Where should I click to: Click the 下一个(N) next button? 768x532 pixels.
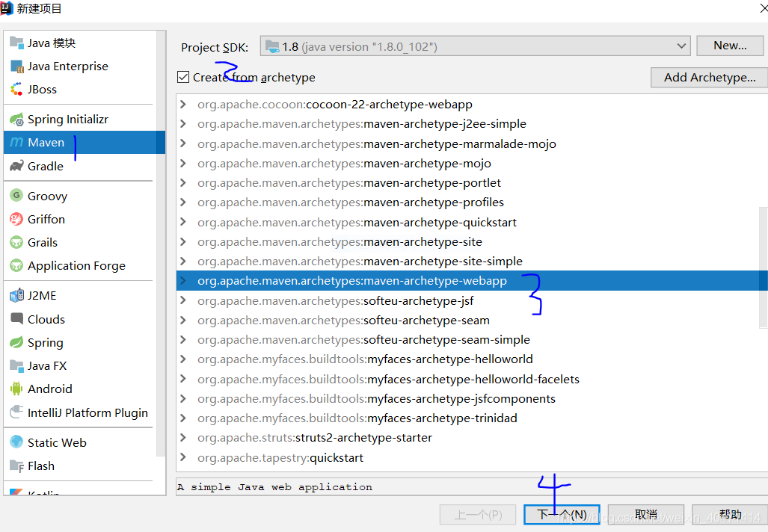(x=562, y=514)
